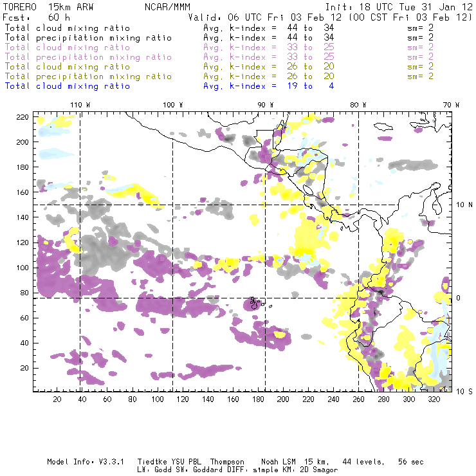
Task: Click the blue 'Avg. k-index = 19 to 4' text
Action: 269,86
